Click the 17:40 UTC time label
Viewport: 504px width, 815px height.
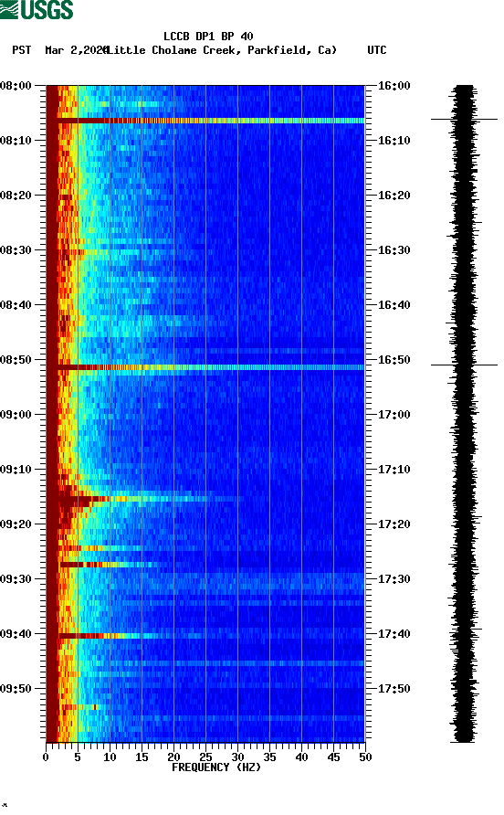click(x=394, y=633)
